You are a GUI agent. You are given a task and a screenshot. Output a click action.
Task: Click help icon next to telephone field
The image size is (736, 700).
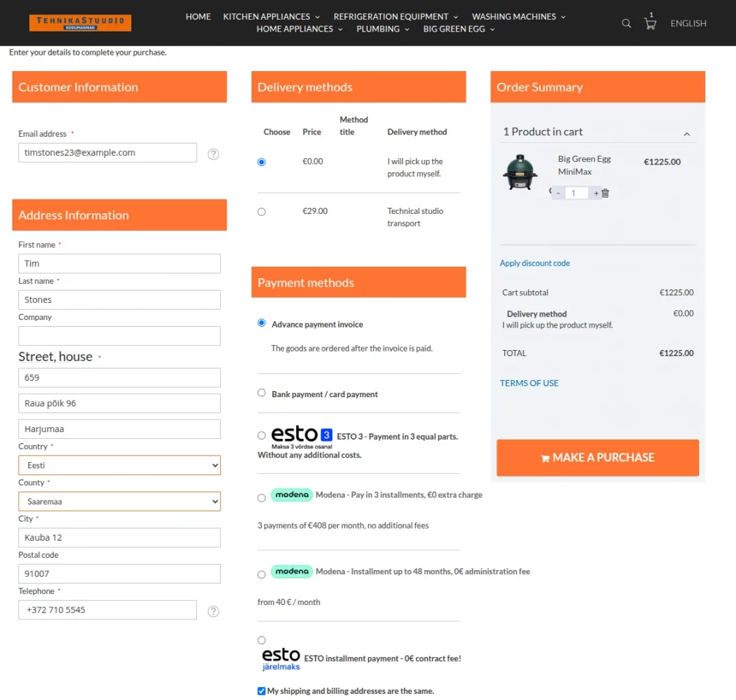coord(213,611)
